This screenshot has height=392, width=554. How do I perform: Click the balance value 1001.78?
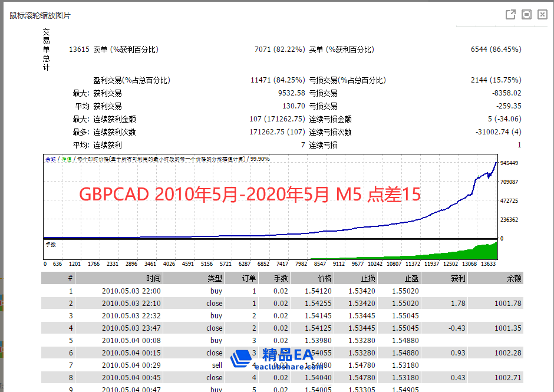507,303
